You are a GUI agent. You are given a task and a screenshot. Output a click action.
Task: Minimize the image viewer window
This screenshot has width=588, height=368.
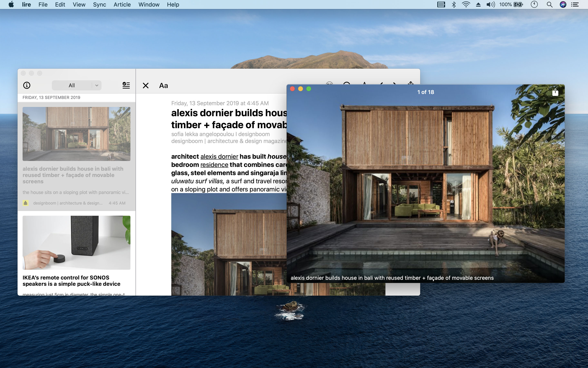click(x=301, y=89)
